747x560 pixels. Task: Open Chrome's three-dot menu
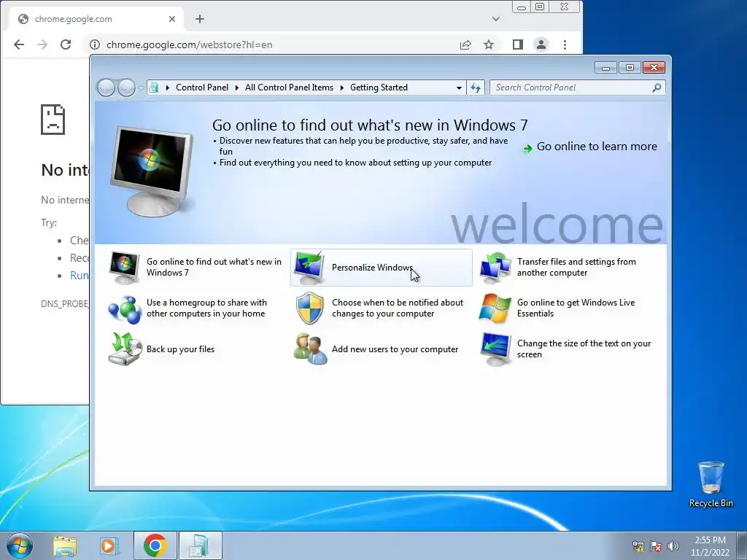click(x=565, y=44)
